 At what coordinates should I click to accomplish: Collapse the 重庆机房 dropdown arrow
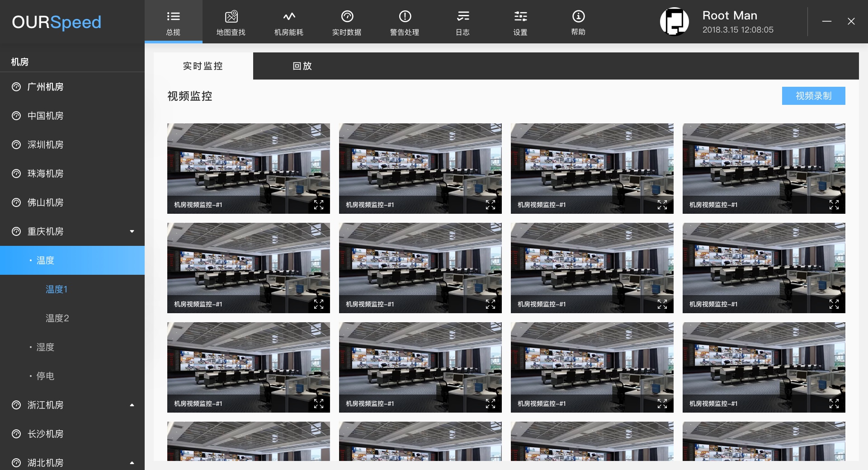(132, 231)
